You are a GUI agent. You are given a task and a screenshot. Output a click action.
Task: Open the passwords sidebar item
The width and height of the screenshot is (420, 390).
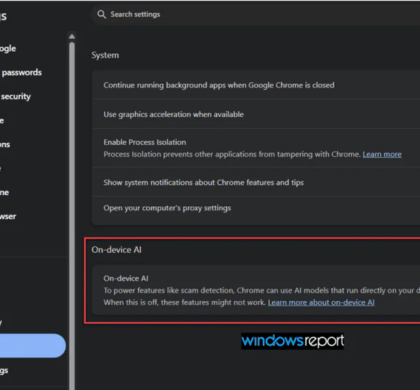point(21,72)
